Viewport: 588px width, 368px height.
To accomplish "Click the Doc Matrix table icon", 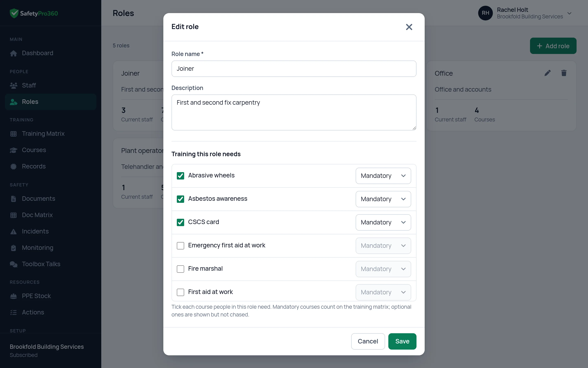I will tap(14, 215).
